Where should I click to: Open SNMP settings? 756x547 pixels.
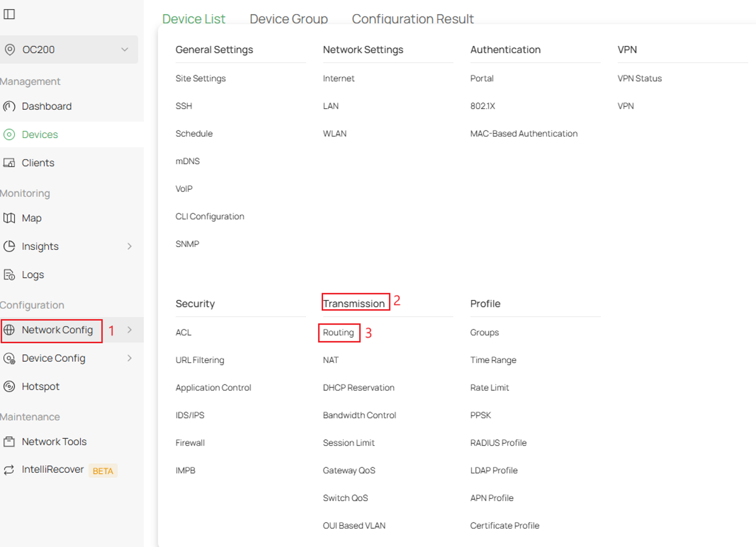point(187,244)
